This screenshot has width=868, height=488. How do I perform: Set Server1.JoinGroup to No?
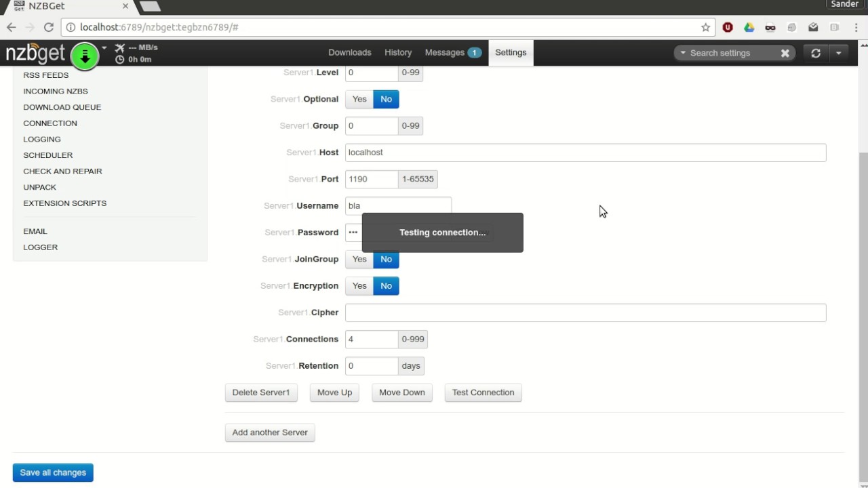[x=386, y=259]
